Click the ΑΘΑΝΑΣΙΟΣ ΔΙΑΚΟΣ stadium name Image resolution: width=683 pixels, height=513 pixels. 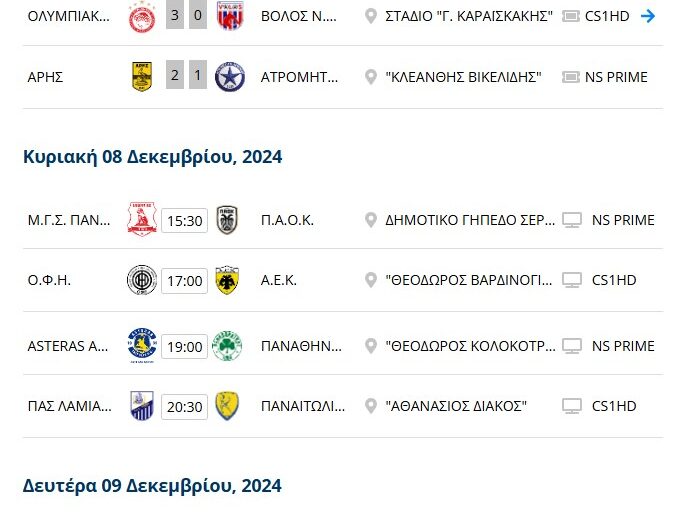456,406
